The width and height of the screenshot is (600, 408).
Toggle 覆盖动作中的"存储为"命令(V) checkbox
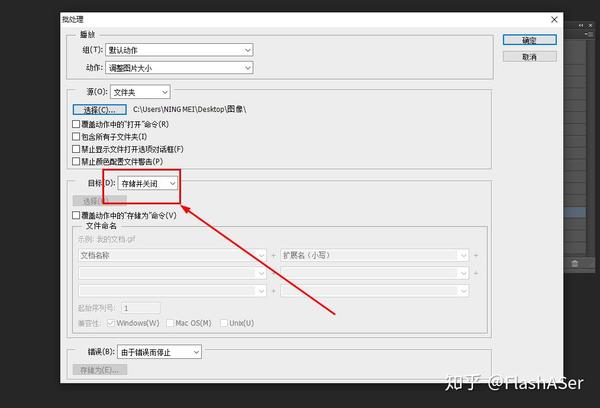click(x=76, y=215)
